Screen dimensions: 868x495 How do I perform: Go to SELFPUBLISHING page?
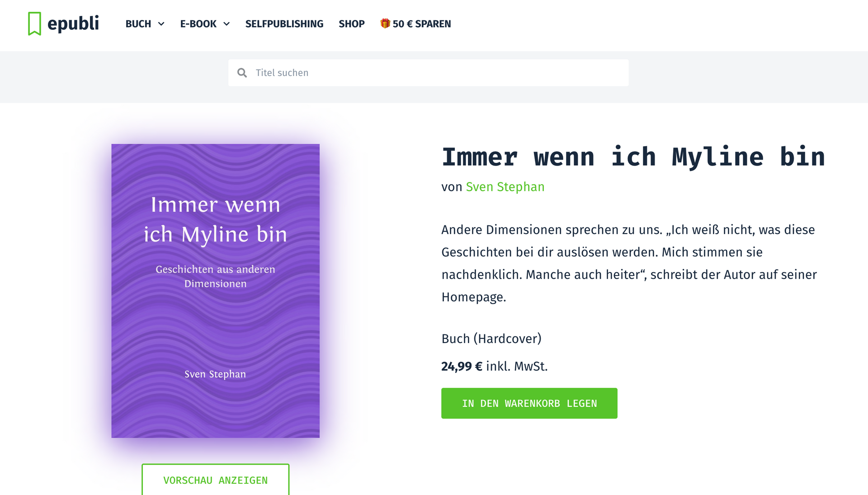(x=284, y=24)
